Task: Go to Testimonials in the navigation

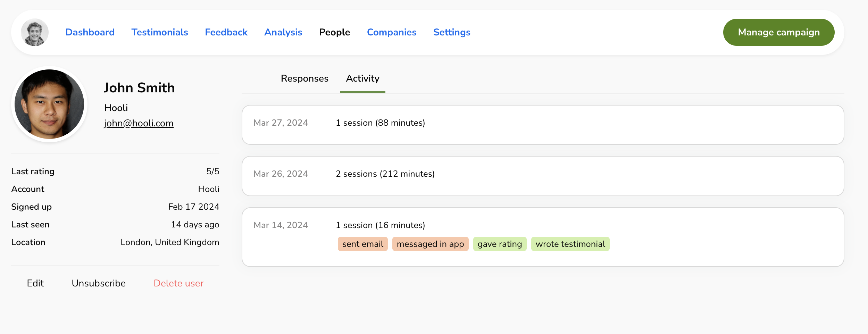Action: pyautogui.click(x=160, y=32)
